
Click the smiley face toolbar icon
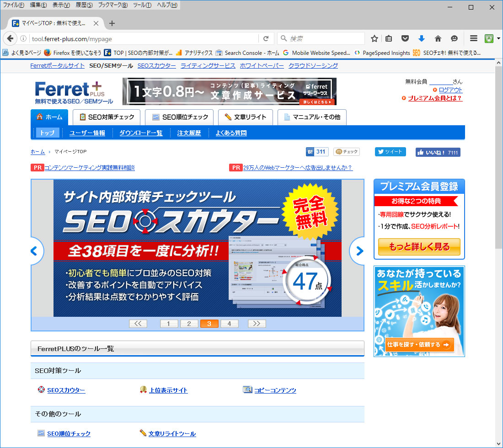[x=454, y=38]
